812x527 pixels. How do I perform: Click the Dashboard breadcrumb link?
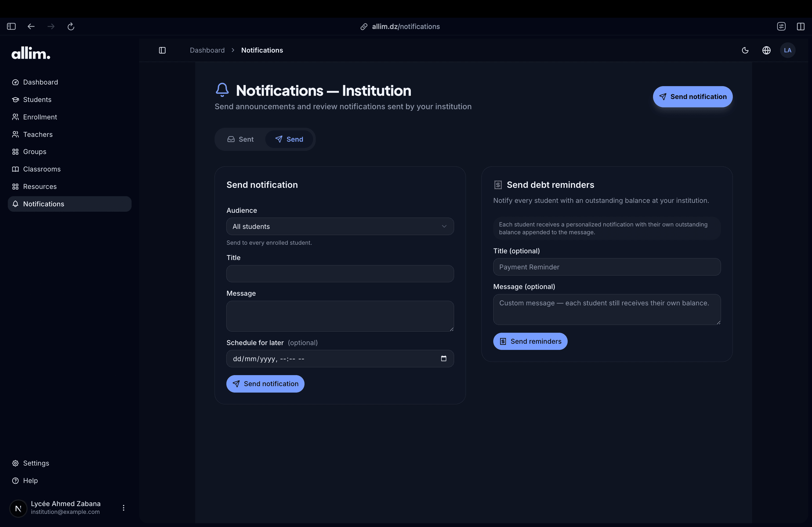pos(207,50)
